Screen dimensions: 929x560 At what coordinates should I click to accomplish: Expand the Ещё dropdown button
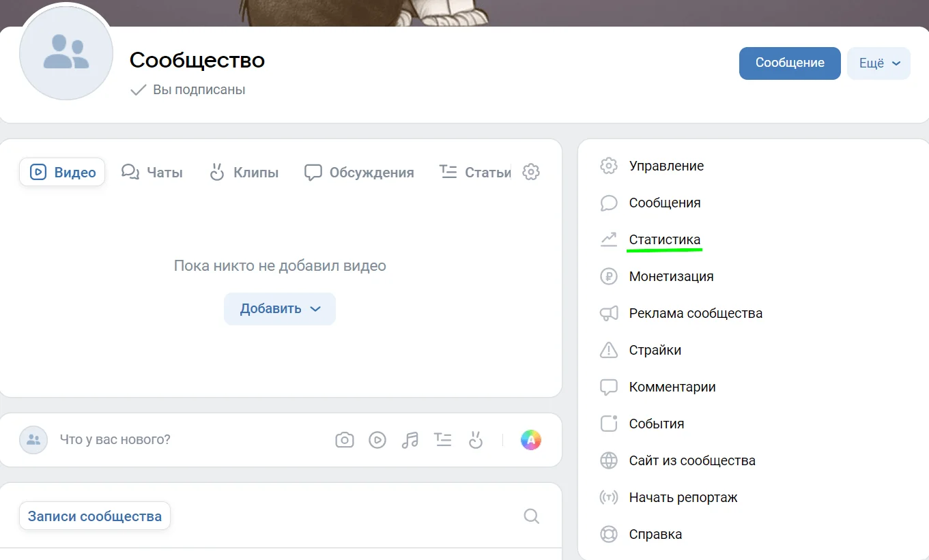[878, 63]
